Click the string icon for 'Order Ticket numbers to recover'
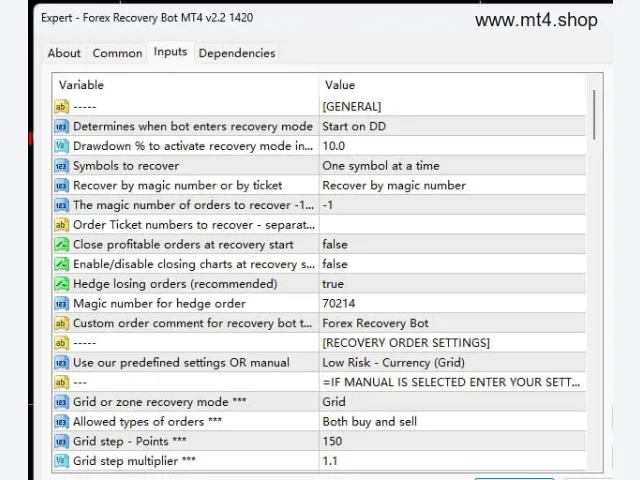Image resolution: width=640 pixels, height=480 pixels. point(61,225)
